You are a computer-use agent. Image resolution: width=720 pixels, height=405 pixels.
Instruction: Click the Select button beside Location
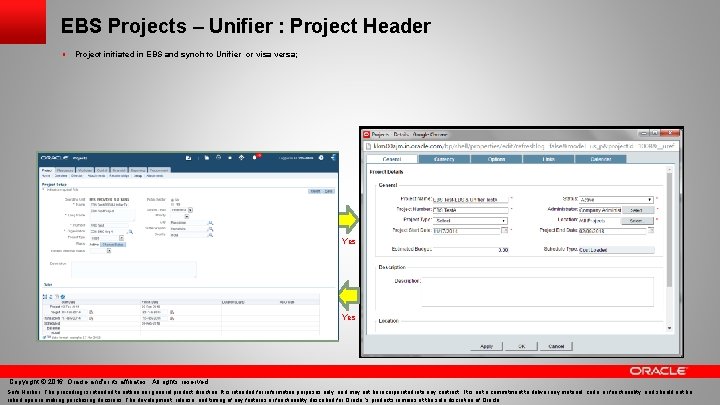tap(636, 221)
